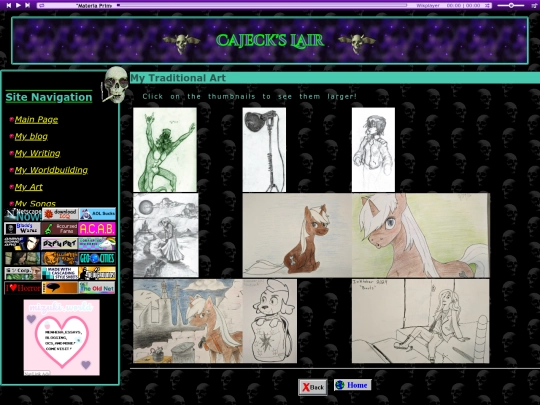Image resolution: width=540 pixels, height=405 pixels.
Task: Click the Home button
Action: [353, 385]
